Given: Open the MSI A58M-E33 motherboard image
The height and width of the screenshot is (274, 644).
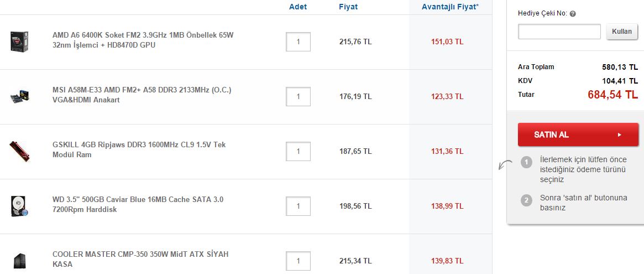Looking at the screenshot, I should pos(20,97).
